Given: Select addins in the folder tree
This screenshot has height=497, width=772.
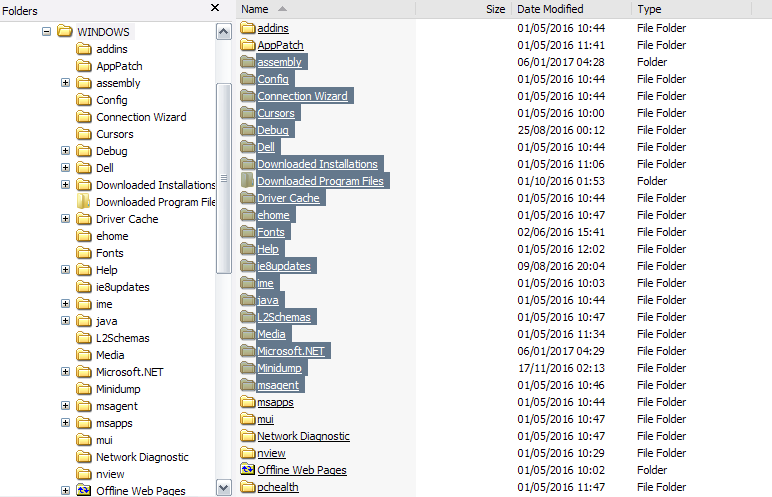Looking at the screenshot, I should 112,49.
